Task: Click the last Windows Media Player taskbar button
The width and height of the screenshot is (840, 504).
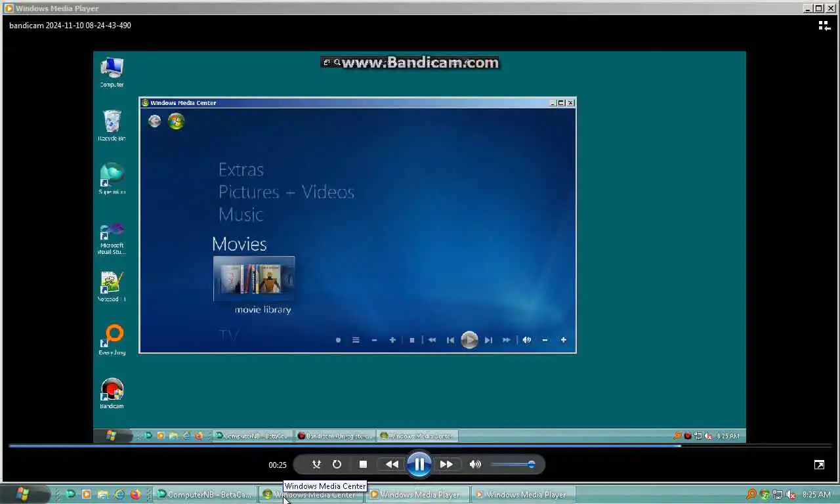Action: (x=524, y=495)
